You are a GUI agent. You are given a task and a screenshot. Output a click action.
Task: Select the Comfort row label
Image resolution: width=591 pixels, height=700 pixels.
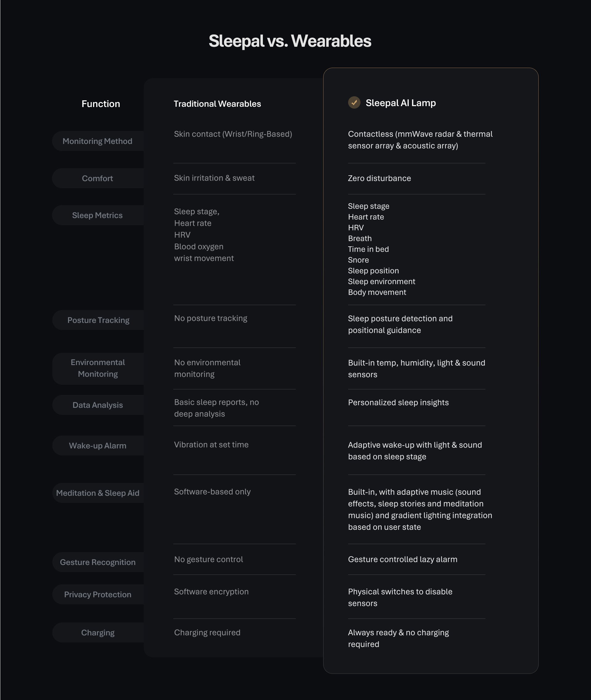coord(98,178)
